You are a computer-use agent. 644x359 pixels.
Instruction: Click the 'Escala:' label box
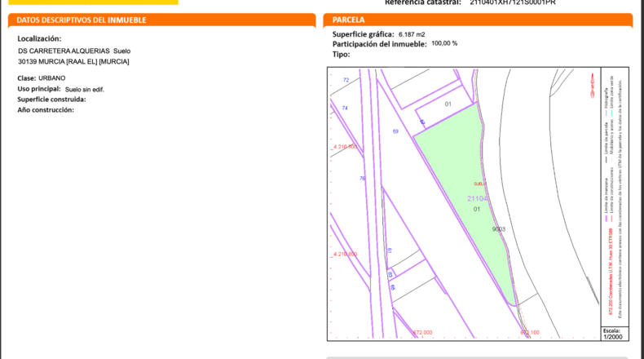[x=612, y=330]
